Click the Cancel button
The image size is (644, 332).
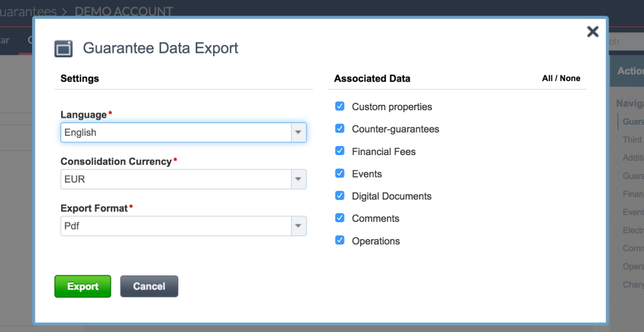click(149, 286)
